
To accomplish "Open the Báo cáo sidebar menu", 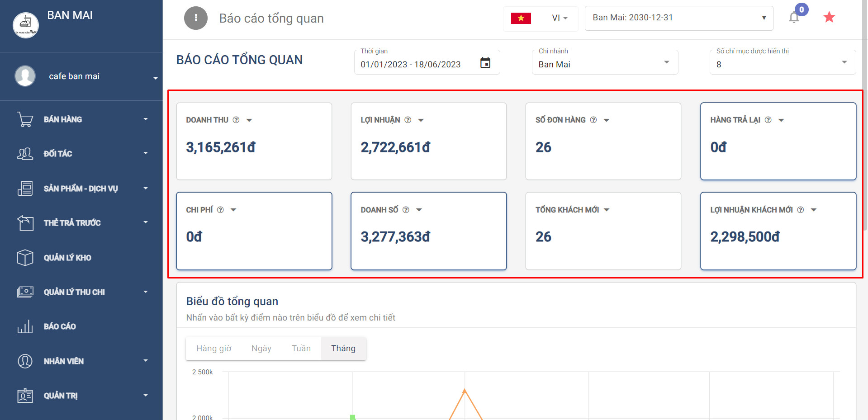I will point(60,326).
